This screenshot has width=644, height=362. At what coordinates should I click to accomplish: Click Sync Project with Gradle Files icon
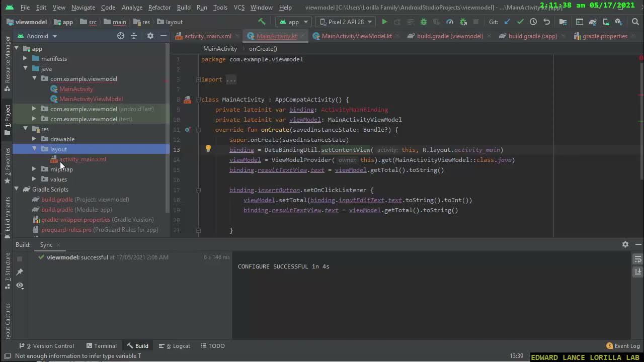tap(593, 22)
